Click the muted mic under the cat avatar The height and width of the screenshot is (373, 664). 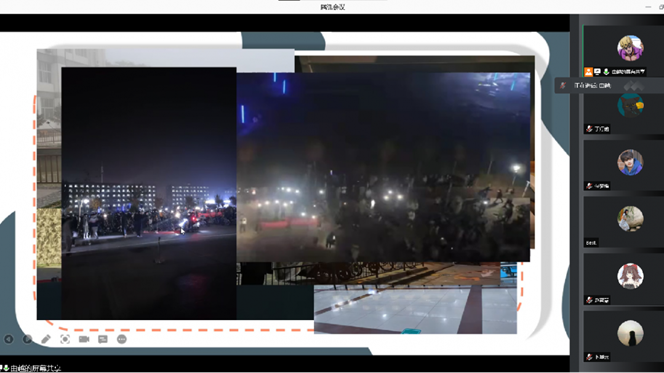click(x=589, y=129)
